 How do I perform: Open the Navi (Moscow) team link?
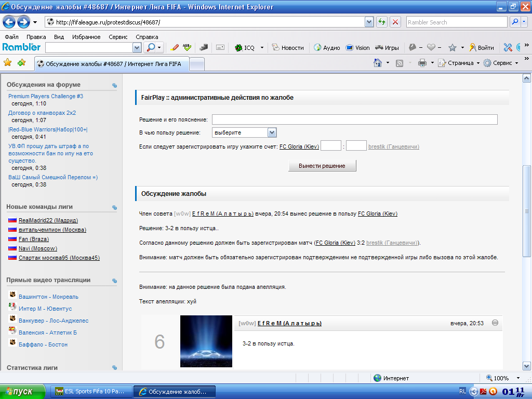click(37, 248)
